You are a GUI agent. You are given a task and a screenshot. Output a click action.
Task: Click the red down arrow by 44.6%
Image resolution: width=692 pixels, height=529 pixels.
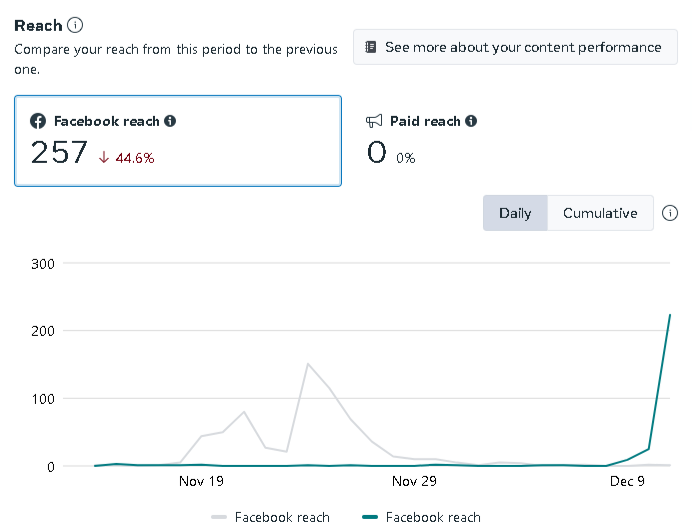click(104, 157)
